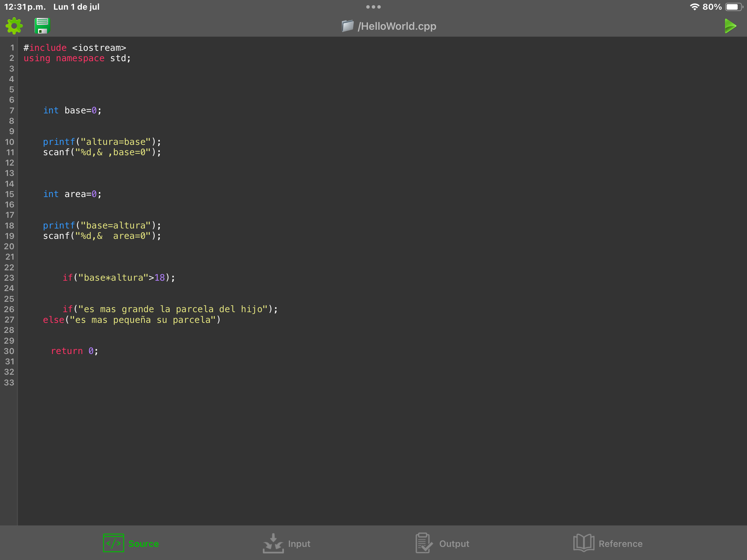Open settings with the green gear icon

pos(14,26)
